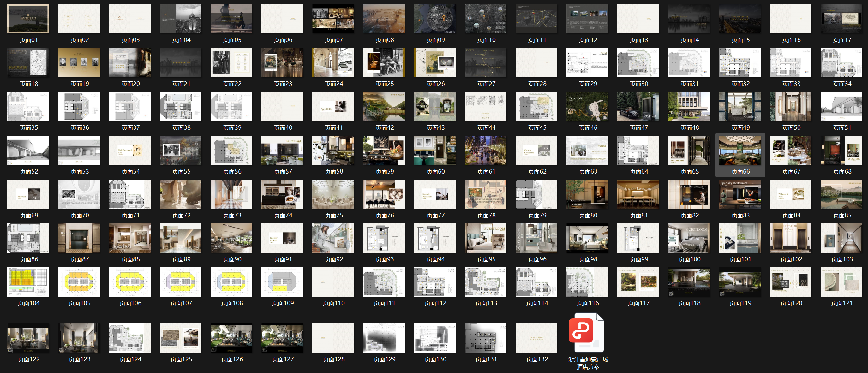Select the highlighted 页面66 Chinese restaurant thumbnail
868x373 pixels.
(x=740, y=151)
